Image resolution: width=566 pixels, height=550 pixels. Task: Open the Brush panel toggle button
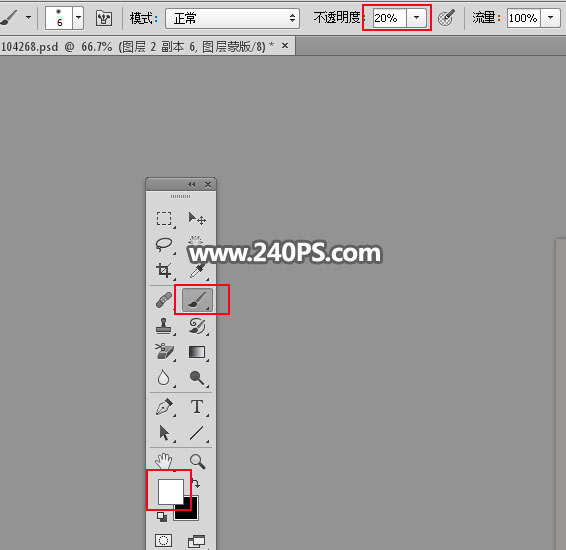[x=104, y=18]
